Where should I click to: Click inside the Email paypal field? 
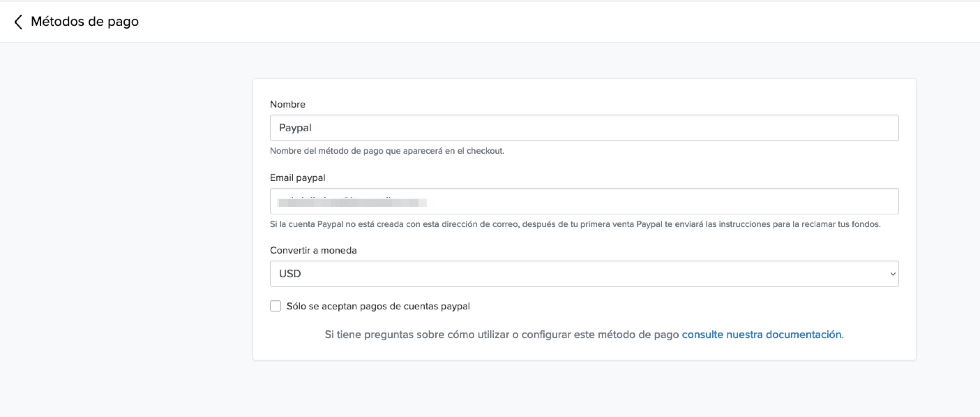coord(647,201)
